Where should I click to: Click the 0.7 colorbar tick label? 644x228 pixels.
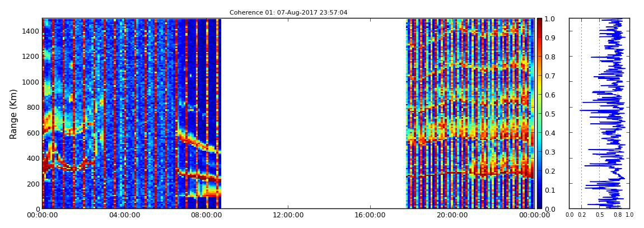pyautogui.click(x=549, y=76)
